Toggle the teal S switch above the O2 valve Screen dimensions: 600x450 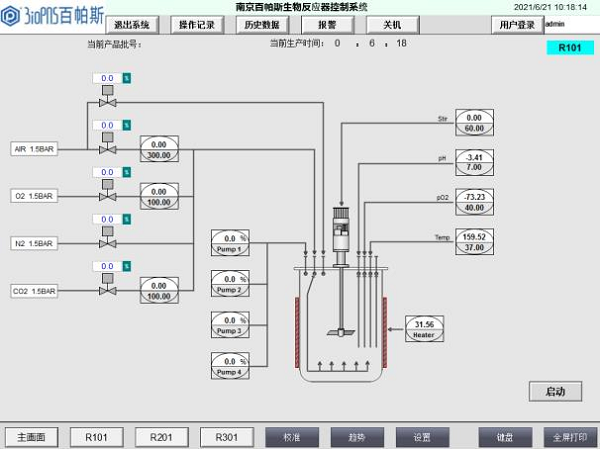[x=127, y=172]
